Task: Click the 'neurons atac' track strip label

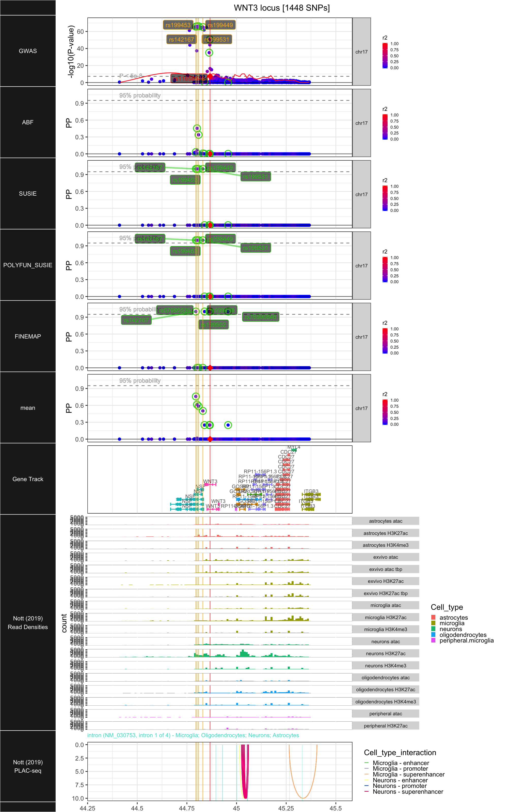Action: [386, 641]
